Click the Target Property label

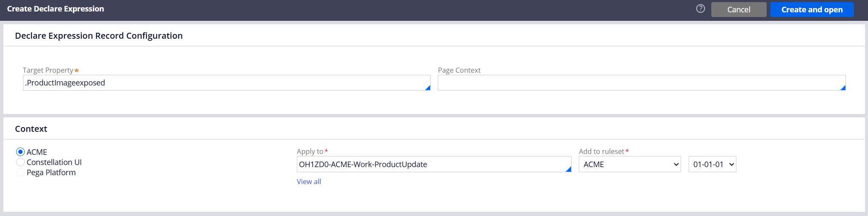click(48, 70)
